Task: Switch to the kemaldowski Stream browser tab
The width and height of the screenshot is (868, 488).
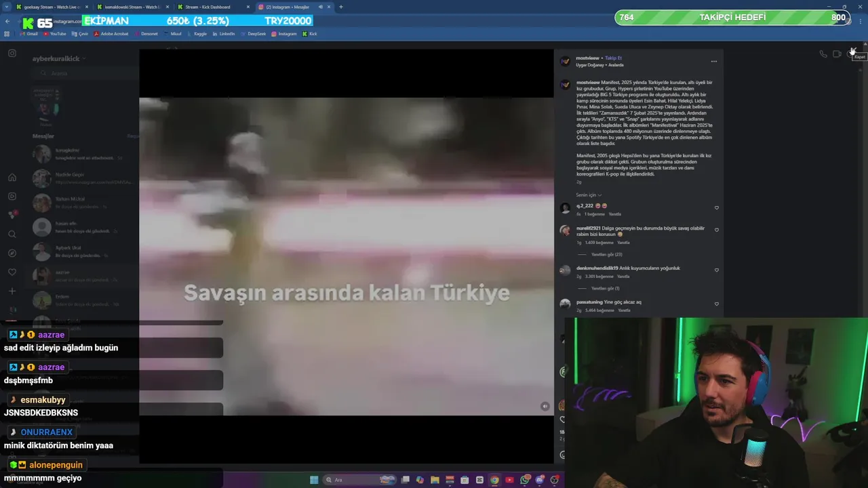Action: click(131, 7)
